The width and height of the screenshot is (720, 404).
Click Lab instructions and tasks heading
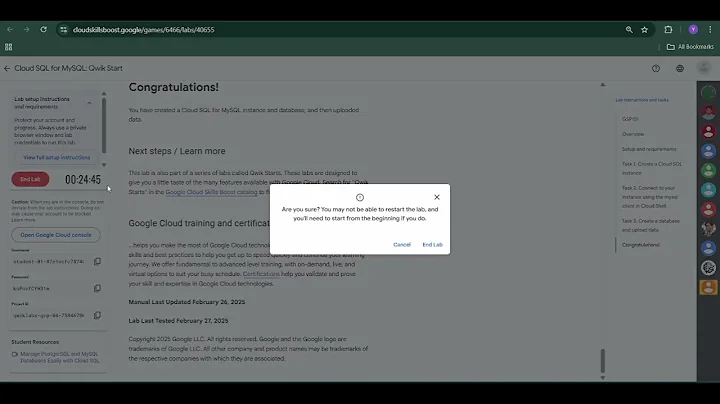pos(642,100)
